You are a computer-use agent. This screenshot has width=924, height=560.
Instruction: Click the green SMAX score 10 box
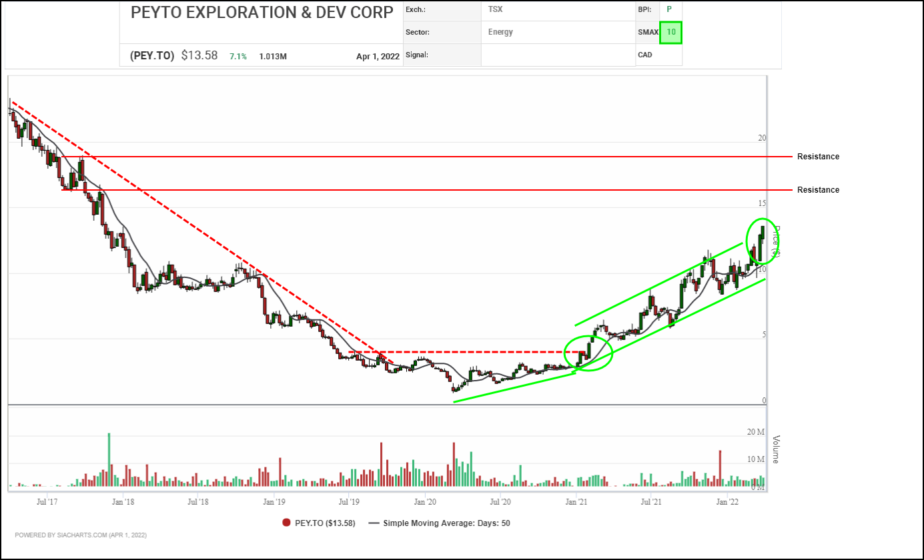tap(670, 32)
